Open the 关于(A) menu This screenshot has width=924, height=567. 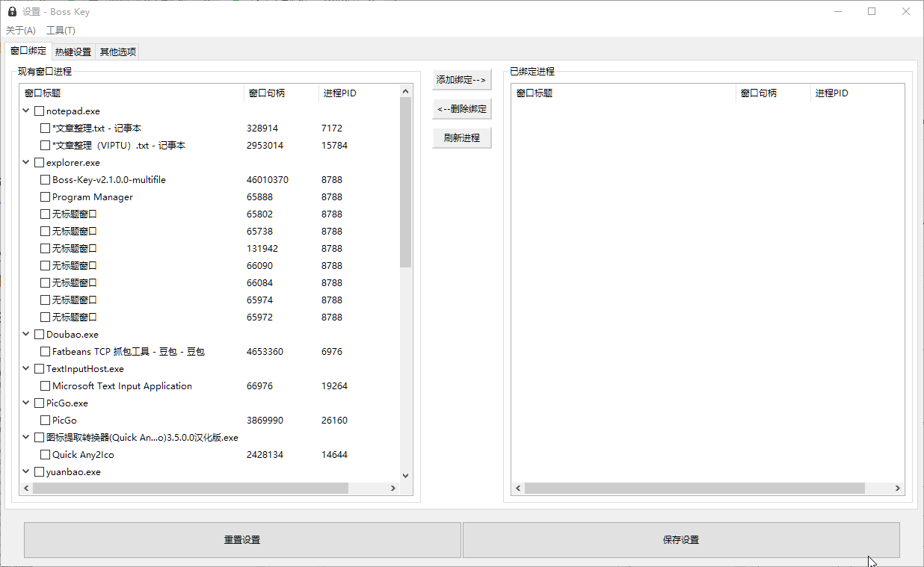pos(21,31)
